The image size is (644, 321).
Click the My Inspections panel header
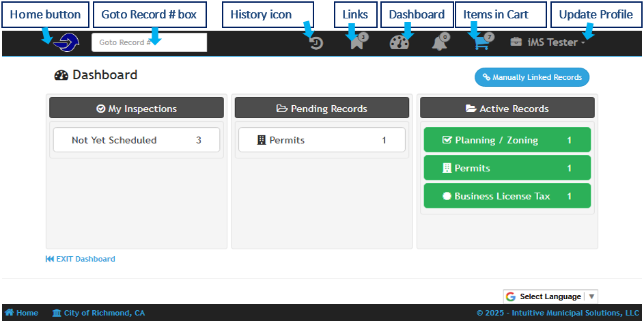tap(137, 107)
